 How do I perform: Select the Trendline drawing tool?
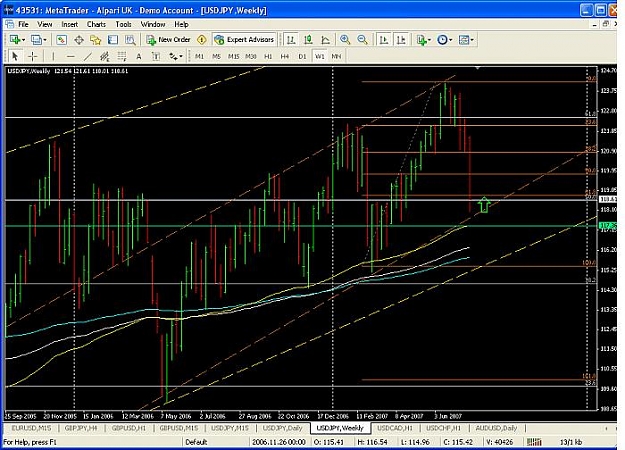pos(88,57)
